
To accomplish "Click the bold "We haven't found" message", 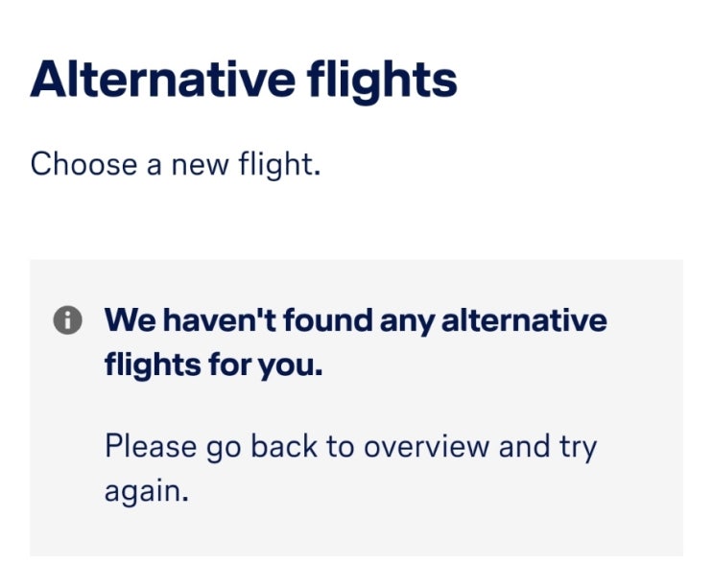I will pos(355,320).
